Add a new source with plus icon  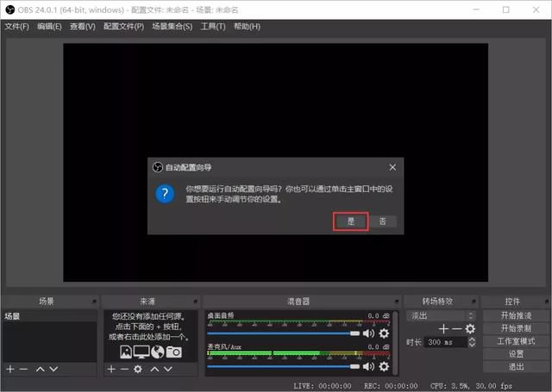pos(111,369)
